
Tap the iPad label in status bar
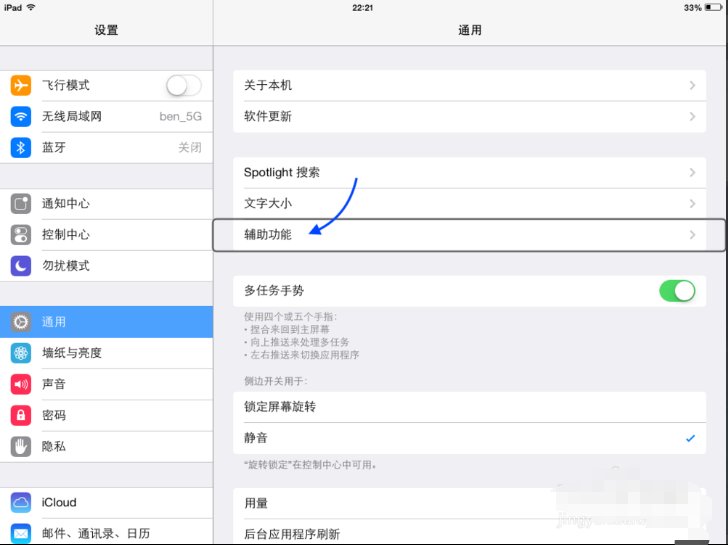tap(13, 7)
